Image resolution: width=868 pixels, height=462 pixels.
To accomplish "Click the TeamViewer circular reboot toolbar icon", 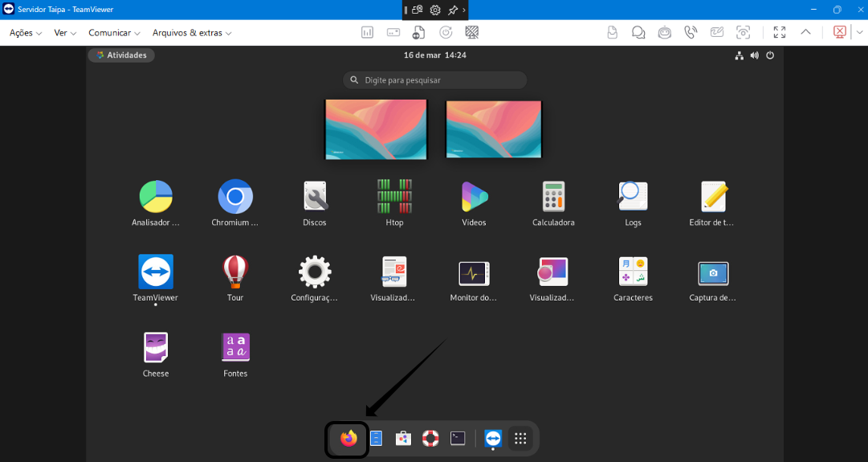I will (446, 33).
